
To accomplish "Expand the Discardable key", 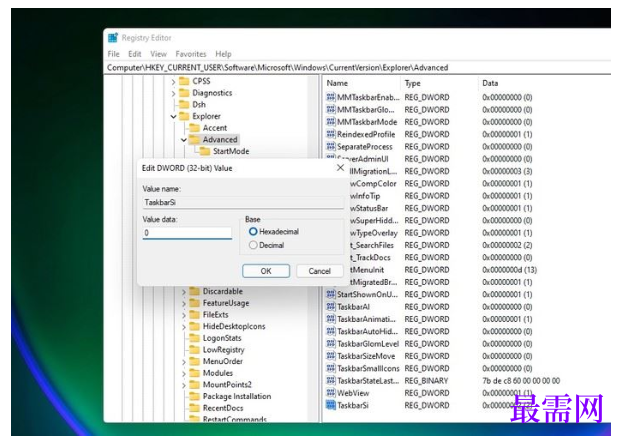I will [x=183, y=292].
